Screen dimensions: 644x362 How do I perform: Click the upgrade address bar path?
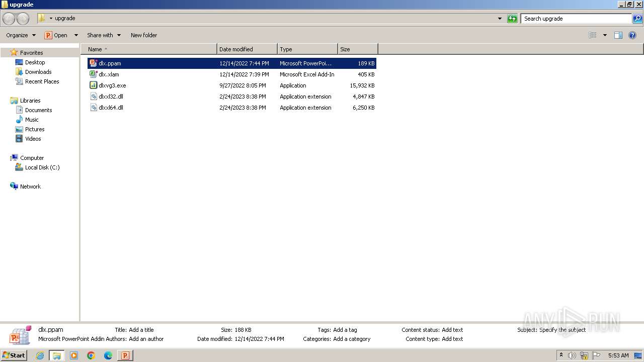click(x=65, y=19)
